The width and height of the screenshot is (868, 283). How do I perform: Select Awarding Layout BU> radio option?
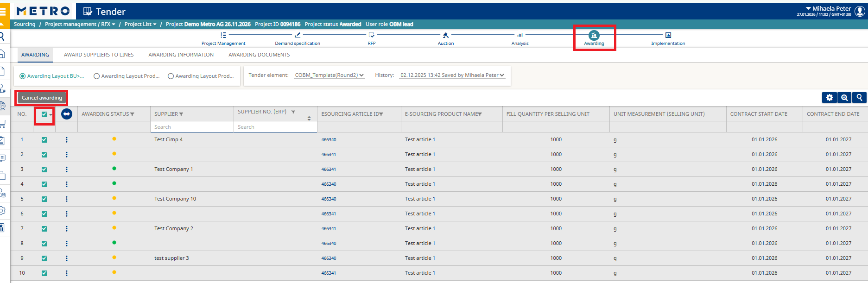[22, 76]
